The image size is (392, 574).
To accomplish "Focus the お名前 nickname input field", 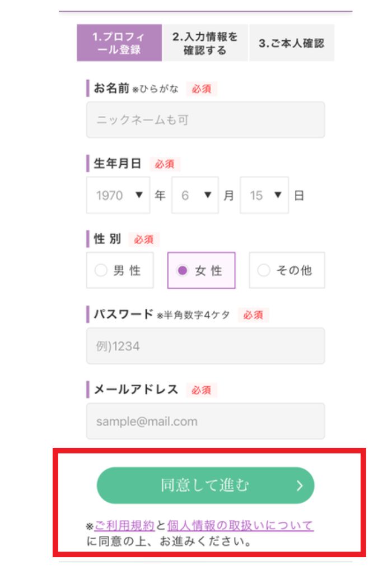I will 205,120.
